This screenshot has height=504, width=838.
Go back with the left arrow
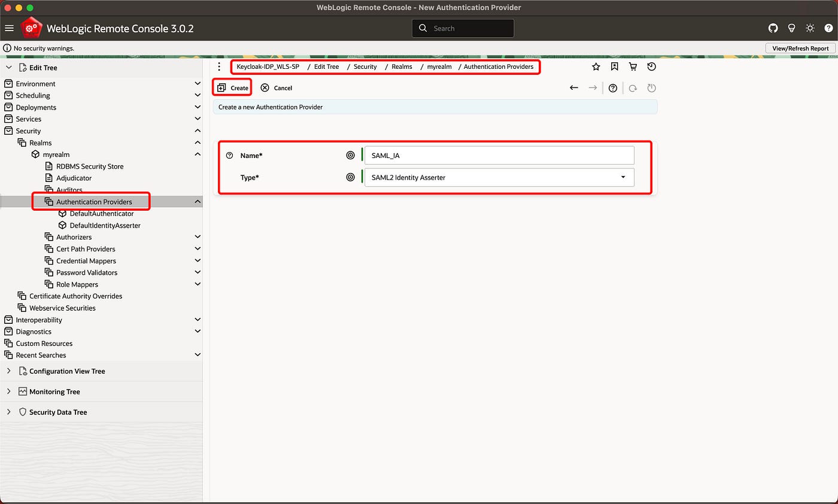click(x=573, y=88)
